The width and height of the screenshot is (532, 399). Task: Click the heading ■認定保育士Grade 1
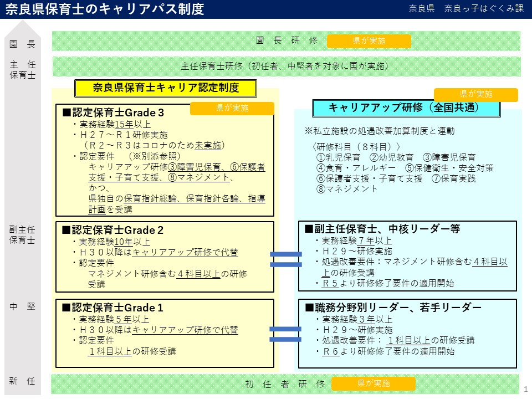[112, 308]
